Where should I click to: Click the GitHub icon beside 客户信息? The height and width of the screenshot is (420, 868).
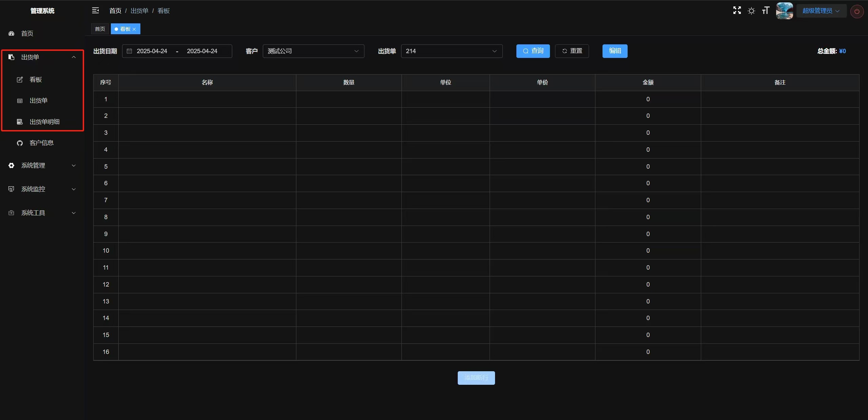20,143
